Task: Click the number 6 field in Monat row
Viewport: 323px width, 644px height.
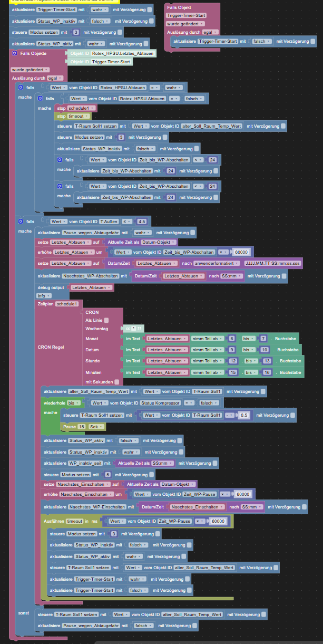Action: (x=232, y=338)
